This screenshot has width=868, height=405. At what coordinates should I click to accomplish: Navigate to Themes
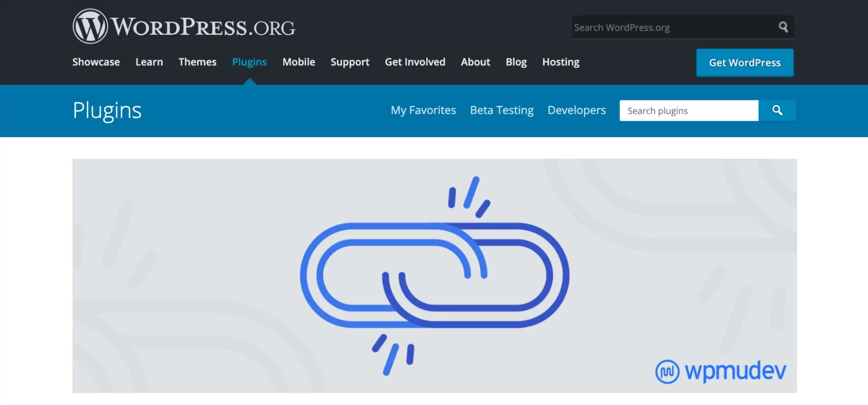pos(197,62)
